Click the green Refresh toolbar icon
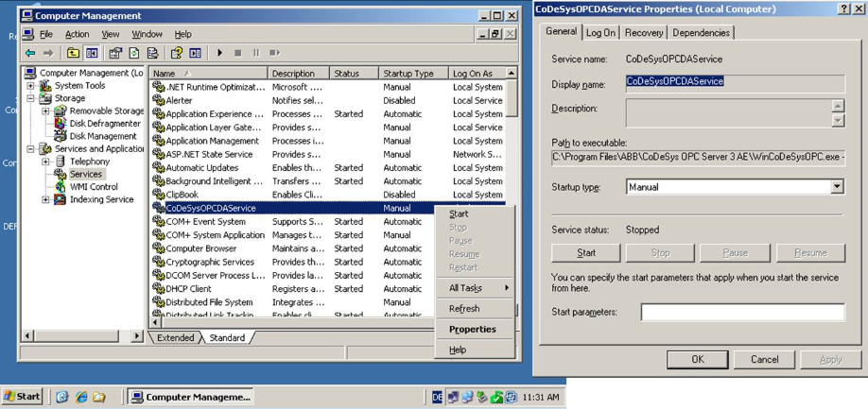Screen dimensions: 868x409 pyautogui.click(x=134, y=53)
